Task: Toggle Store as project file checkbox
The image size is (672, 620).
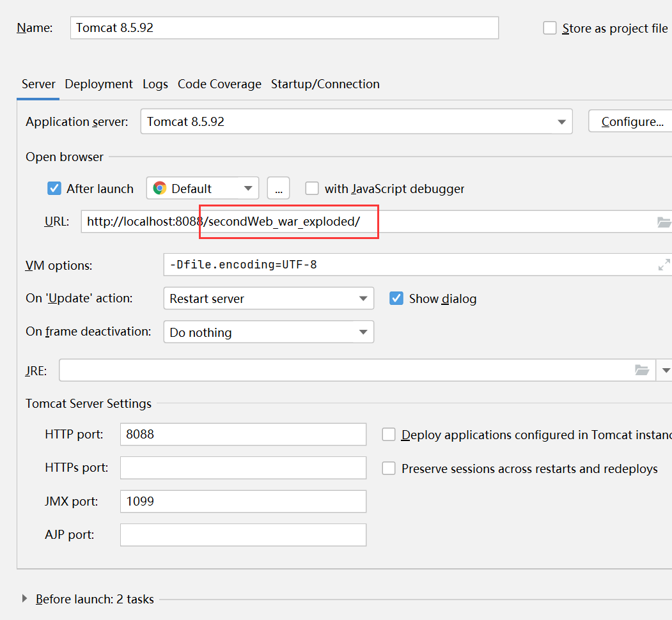Action: pos(549,28)
